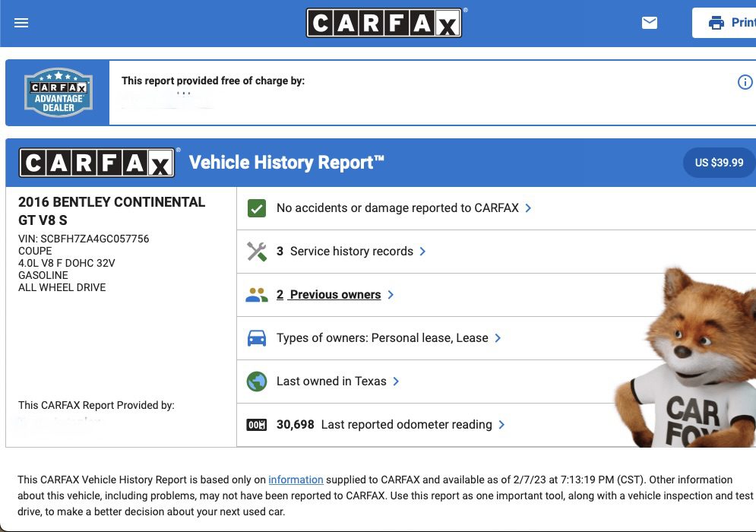Click the Car Fox mascot image

(687, 358)
